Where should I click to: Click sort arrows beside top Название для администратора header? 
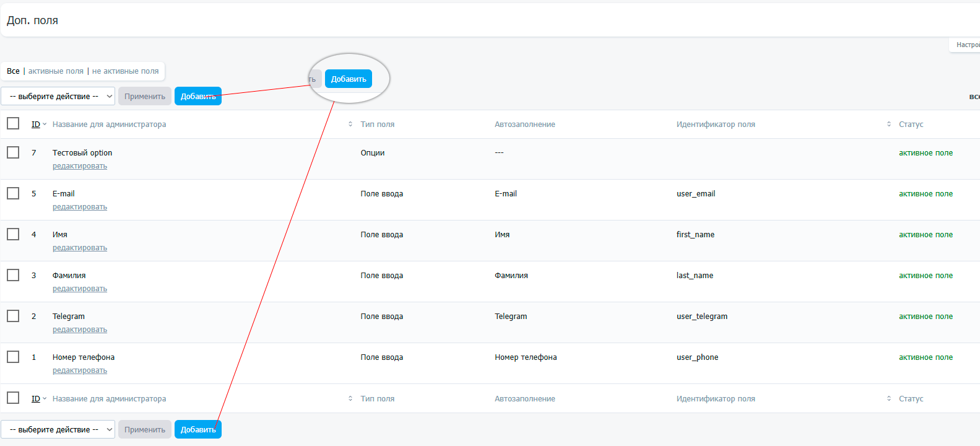coord(350,125)
